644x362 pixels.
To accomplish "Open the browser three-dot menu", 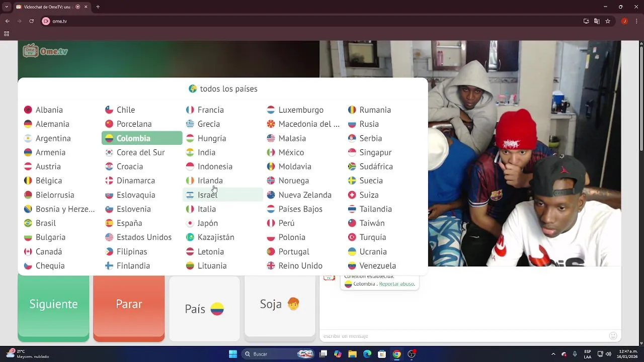I will (636, 21).
